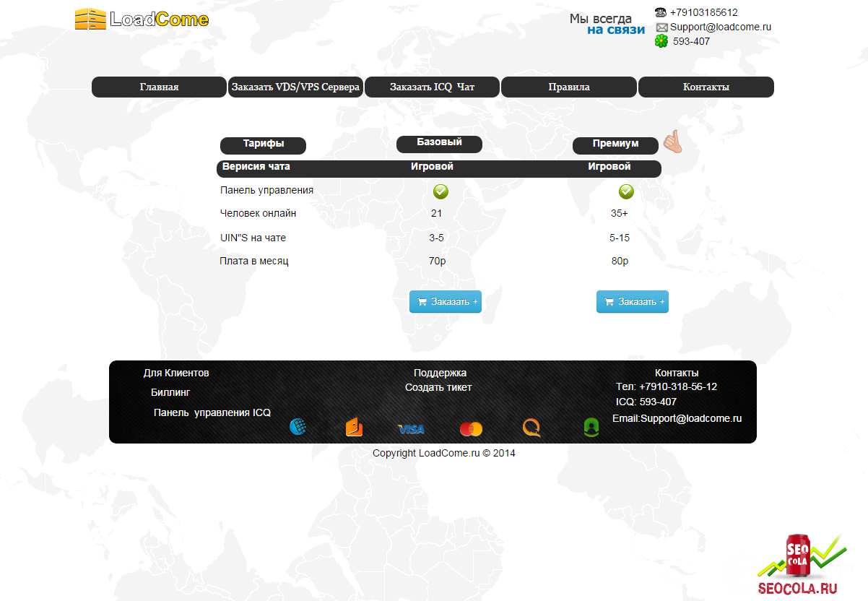Click the MasterCard payment logo
This screenshot has height=601, width=868.
click(471, 429)
